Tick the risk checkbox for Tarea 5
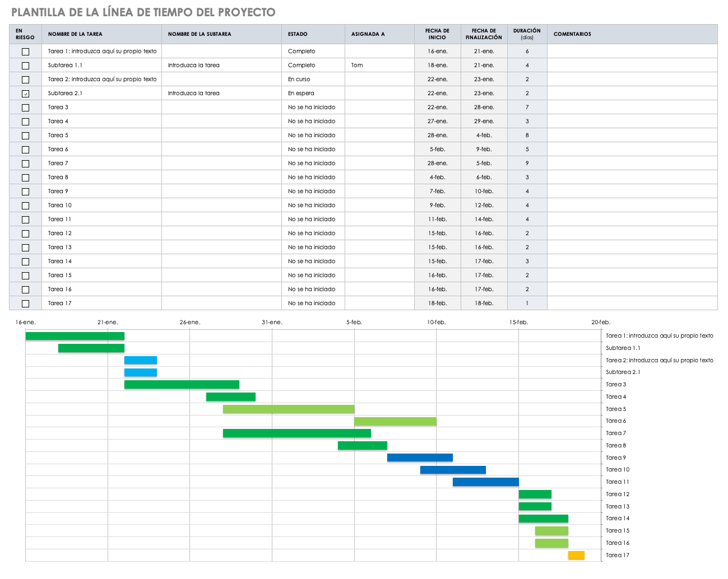The width and height of the screenshot is (728, 579). tap(25, 136)
